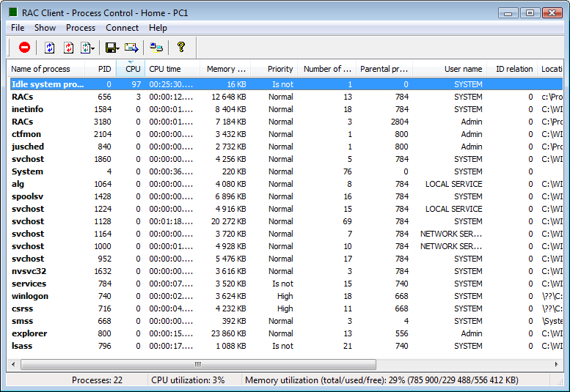The width and height of the screenshot is (570, 392).
Task: Open the dropdown arrow next to save icon
Action: [118, 48]
